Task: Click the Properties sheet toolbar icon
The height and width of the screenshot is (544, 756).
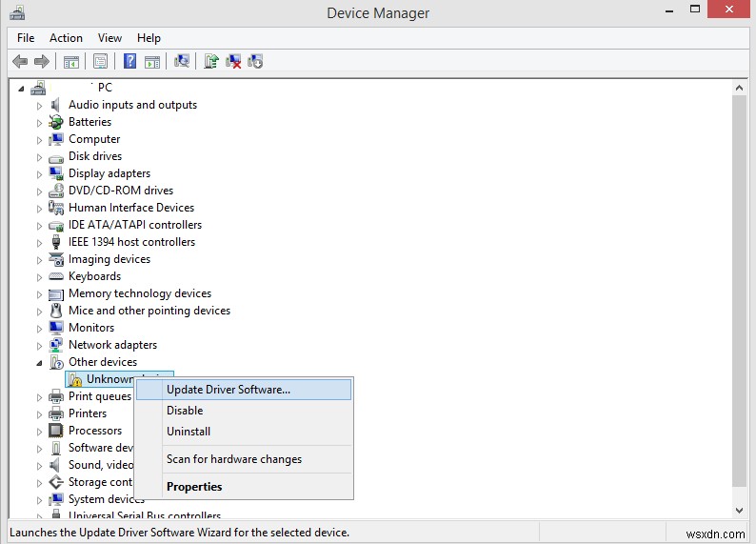Action: [100, 62]
